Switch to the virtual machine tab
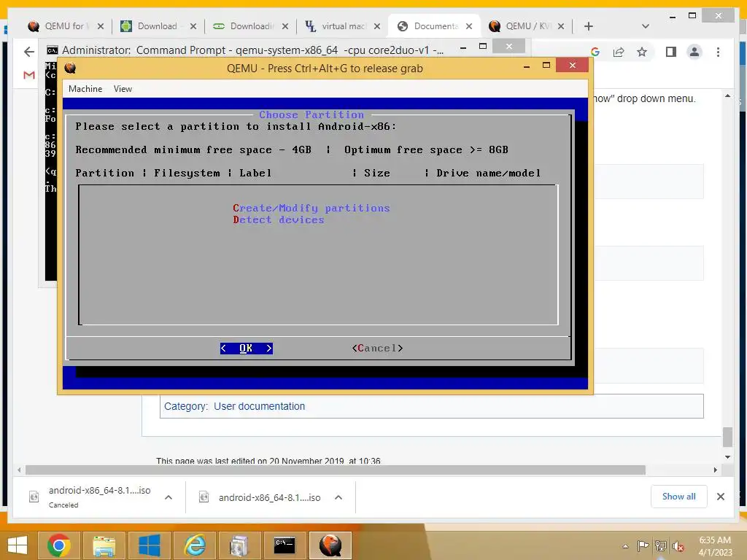 point(342,26)
